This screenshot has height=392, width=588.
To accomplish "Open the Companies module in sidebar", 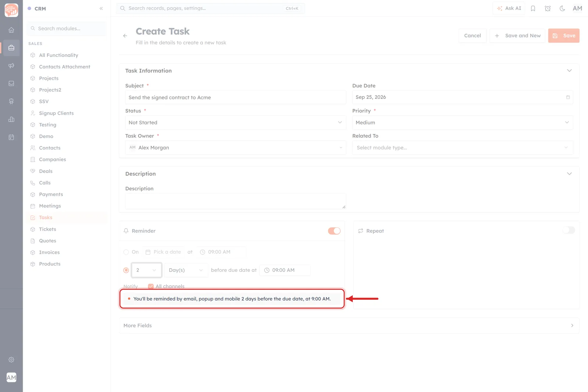I will click(x=53, y=159).
